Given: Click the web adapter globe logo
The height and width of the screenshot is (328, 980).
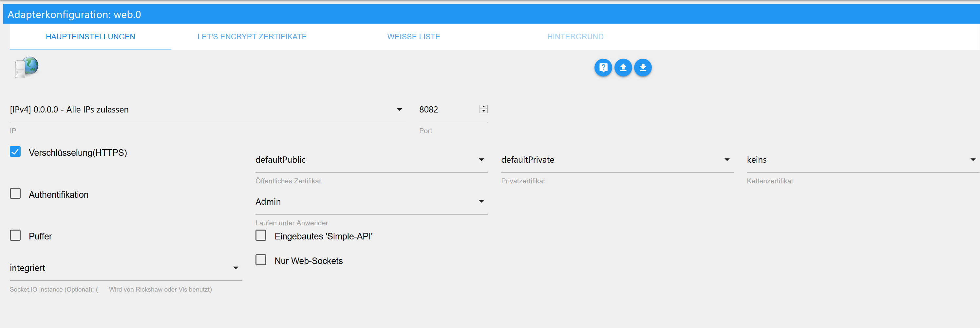Looking at the screenshot, I should point(27,68).
